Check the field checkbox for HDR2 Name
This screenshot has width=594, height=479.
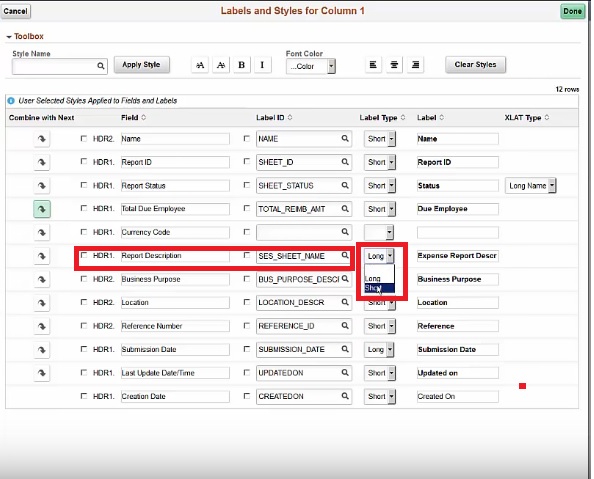[84, 138]
